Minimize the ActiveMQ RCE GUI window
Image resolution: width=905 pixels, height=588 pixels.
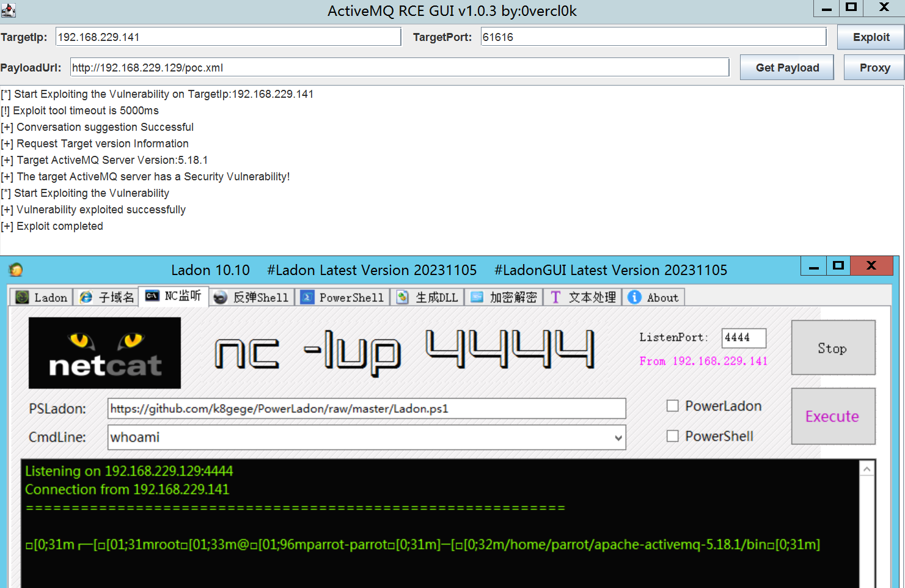(x=826, y=8)
